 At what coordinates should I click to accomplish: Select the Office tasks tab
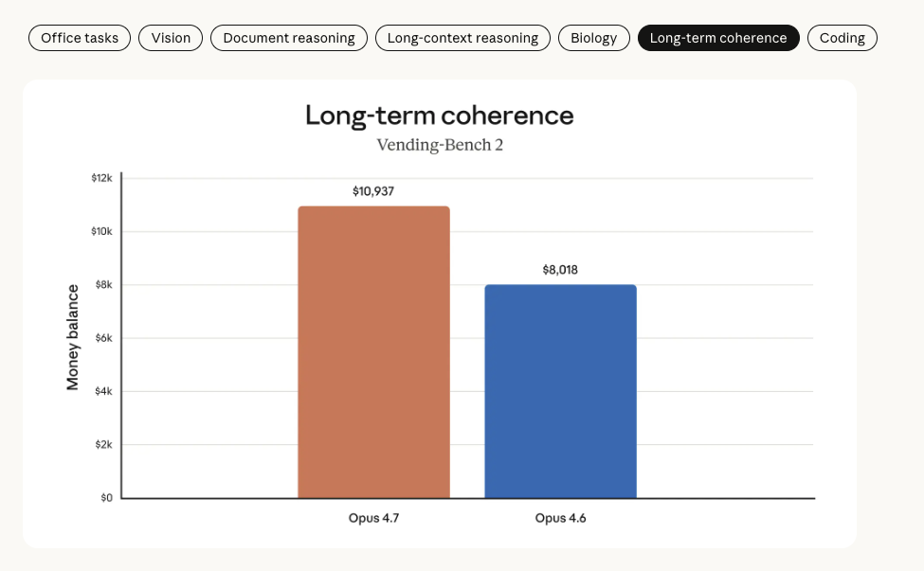[x=80, y=38]
